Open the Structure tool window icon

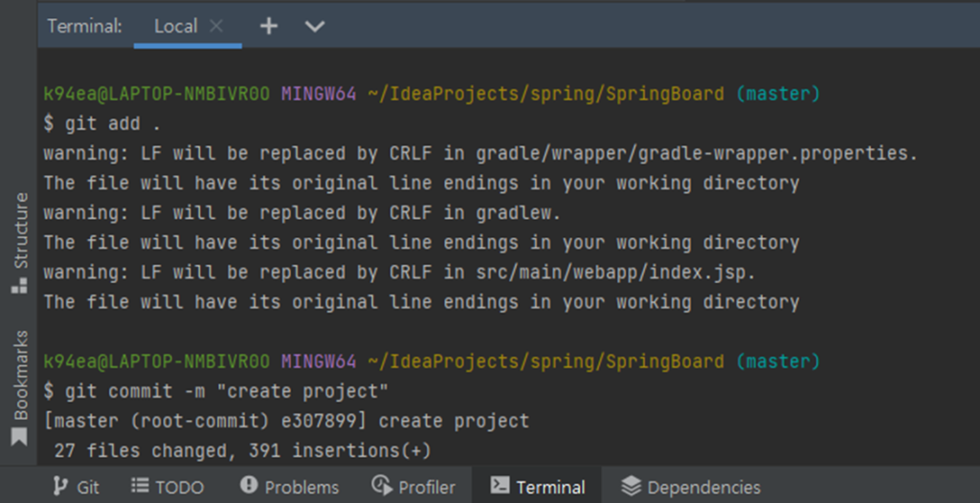[x=19, y=243]
